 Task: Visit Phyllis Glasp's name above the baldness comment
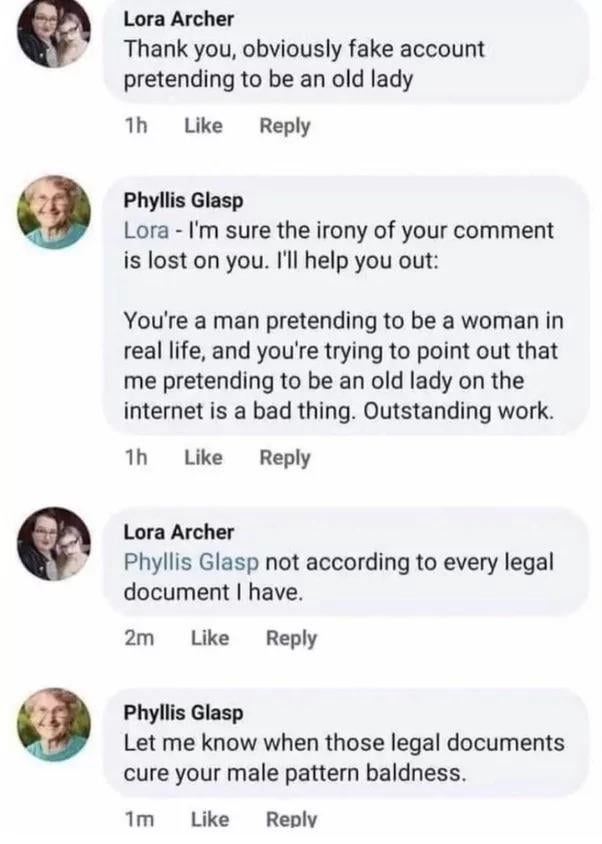[182, 713]
